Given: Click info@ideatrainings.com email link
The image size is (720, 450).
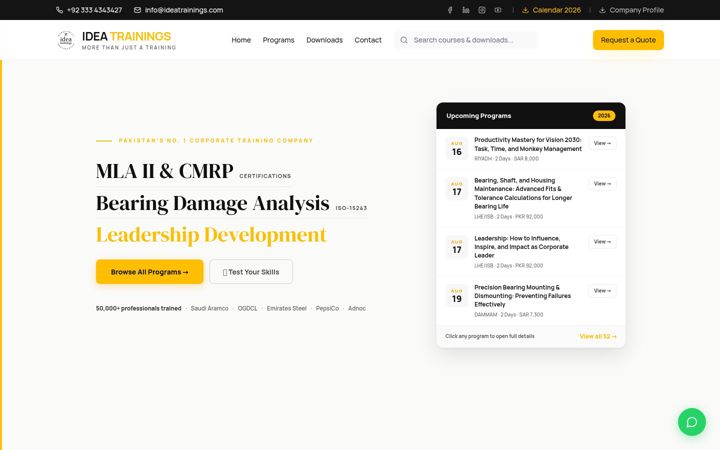Looking at the screenshot, I should 184,10.
